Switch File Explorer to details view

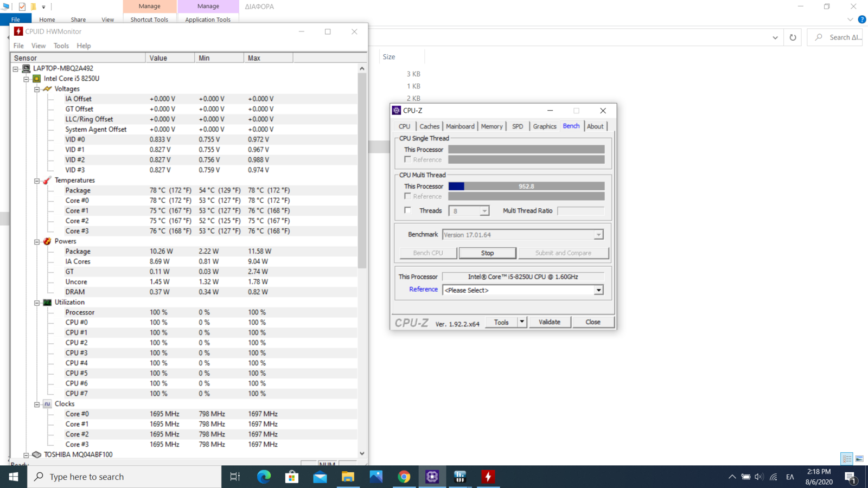tap(847, 459)
